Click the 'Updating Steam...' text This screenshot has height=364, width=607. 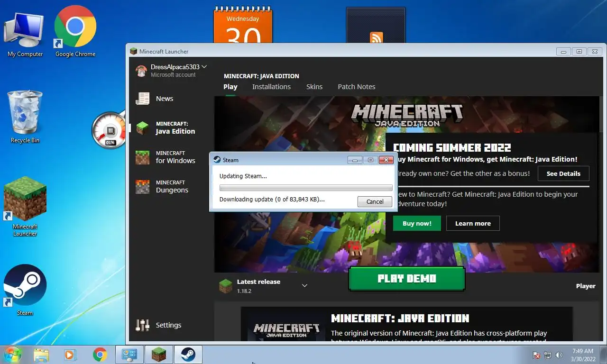(243, 176)
